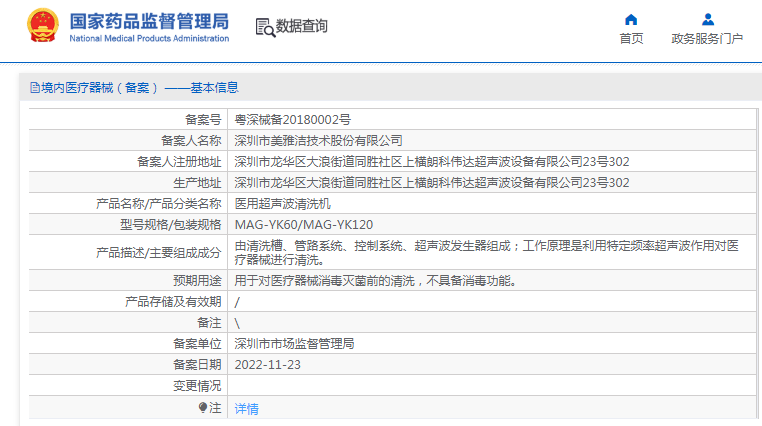Screen dimensions: 762x426
Task: Select product name 医用超声波清洗机
Action: pos(282,204)
